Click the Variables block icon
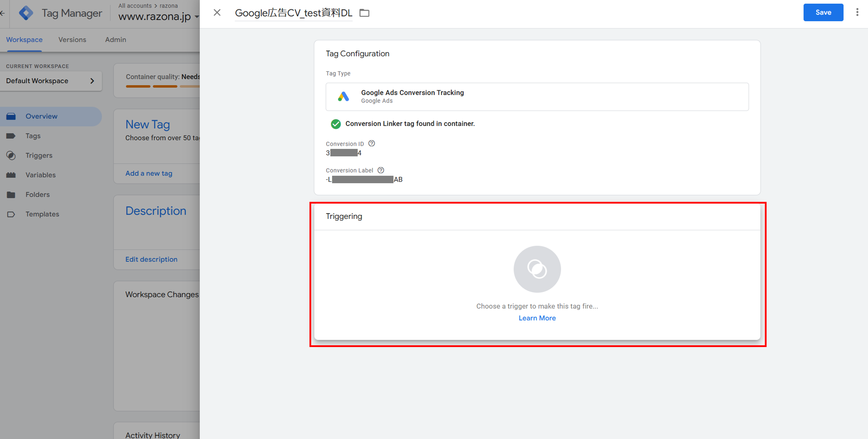Screen dimensions: 868x439 [11, 175]
